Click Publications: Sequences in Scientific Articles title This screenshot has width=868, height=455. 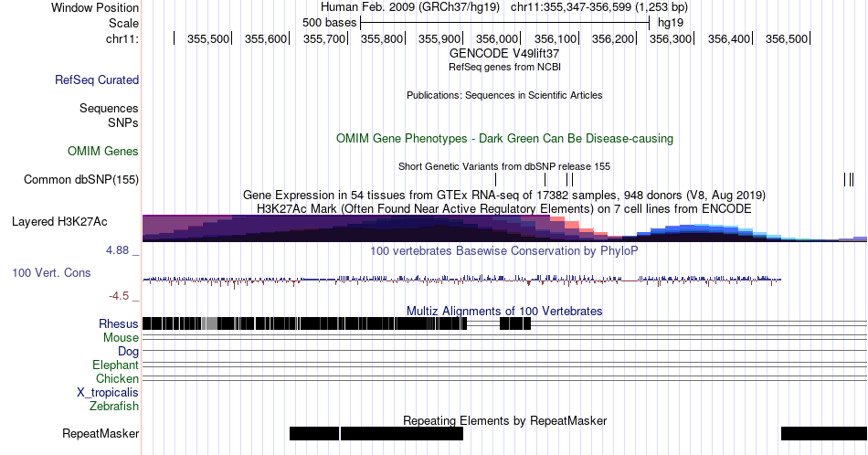point(504,95)
